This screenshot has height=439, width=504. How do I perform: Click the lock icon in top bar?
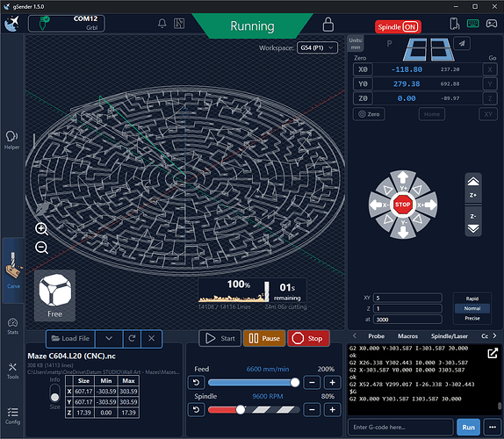(x=328, y=25)
